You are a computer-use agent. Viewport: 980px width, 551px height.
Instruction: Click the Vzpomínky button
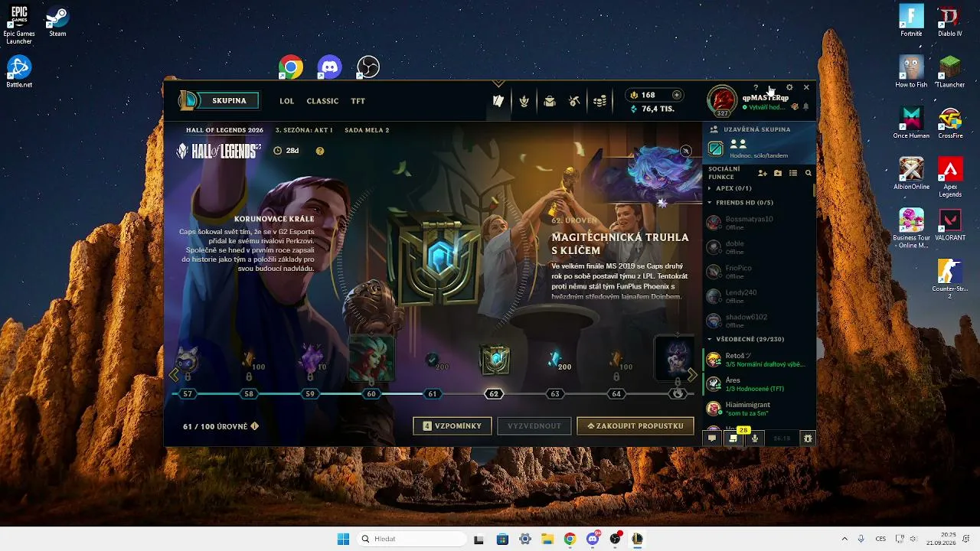click(x=452, y=425)
